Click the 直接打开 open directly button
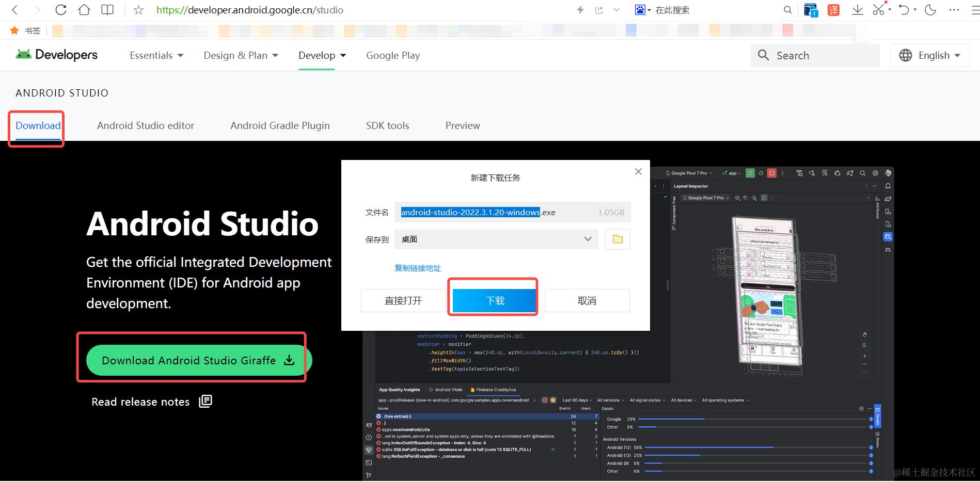The image size is (980, 482). 403,300
